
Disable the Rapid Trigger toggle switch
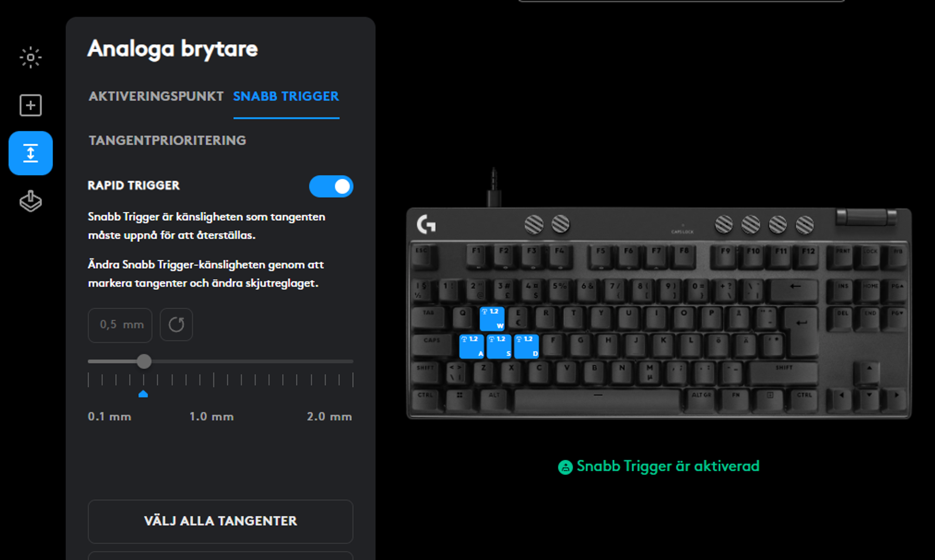tap(331, 186)
